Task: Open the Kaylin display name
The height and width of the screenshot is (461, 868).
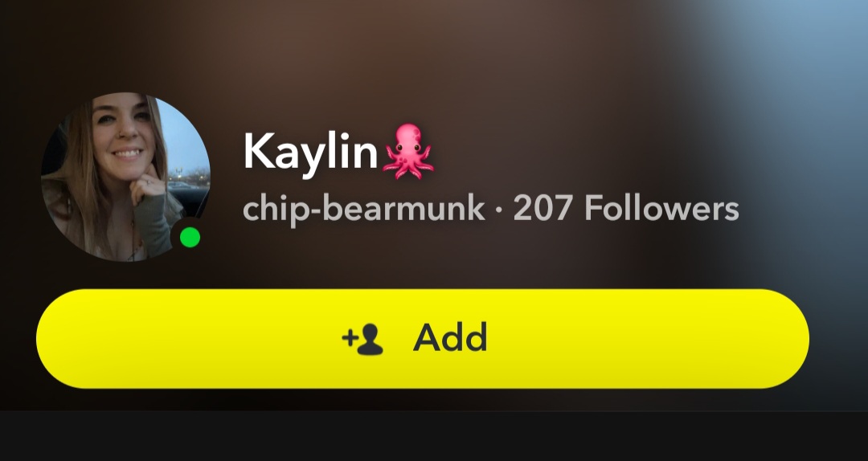Action: coord(310,152)
